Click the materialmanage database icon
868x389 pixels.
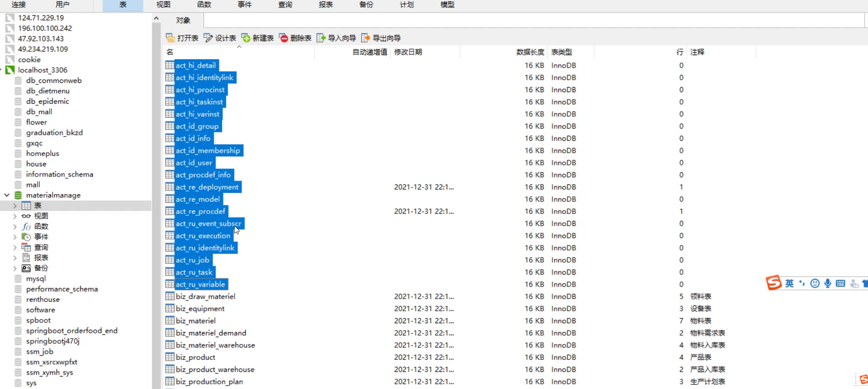18,195
